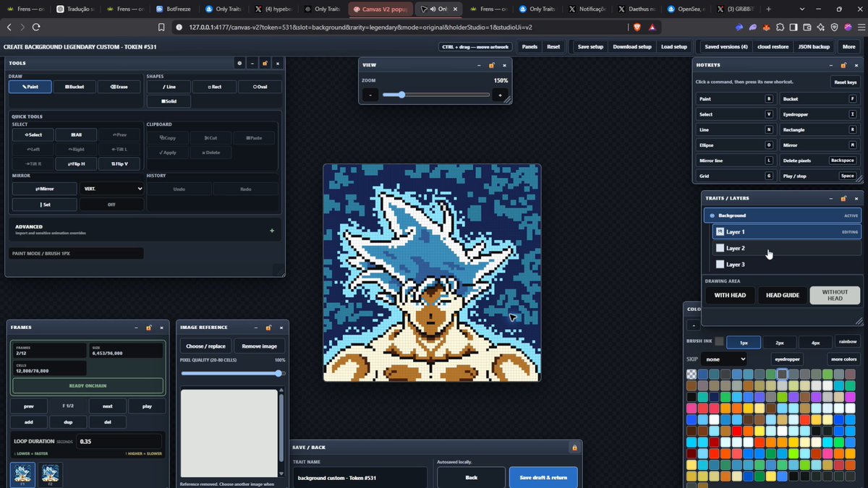Collapse the Background trait group
Viewport: 868px width, 488px height.
(712, 215)
